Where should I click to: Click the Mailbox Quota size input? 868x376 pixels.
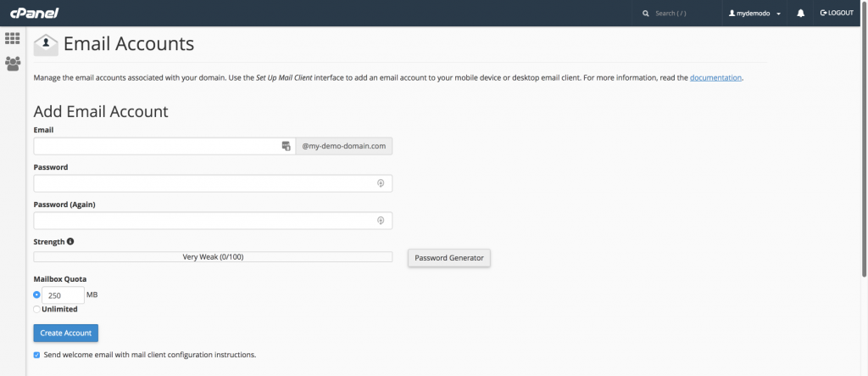tap(63, 295)
